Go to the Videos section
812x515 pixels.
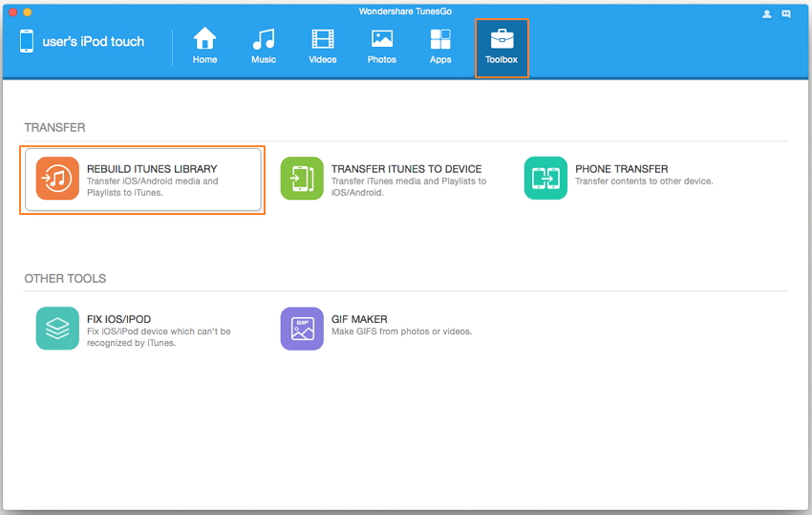pos(323,46)
